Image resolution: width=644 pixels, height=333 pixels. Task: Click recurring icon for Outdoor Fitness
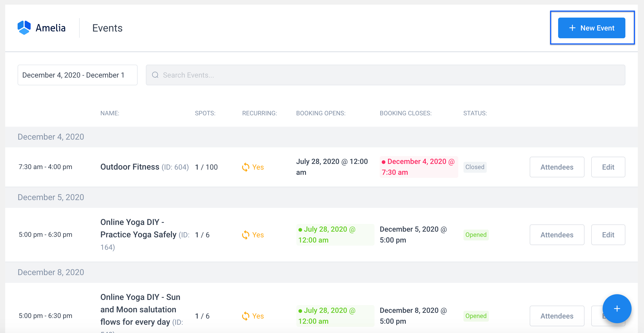click(245, 167)
